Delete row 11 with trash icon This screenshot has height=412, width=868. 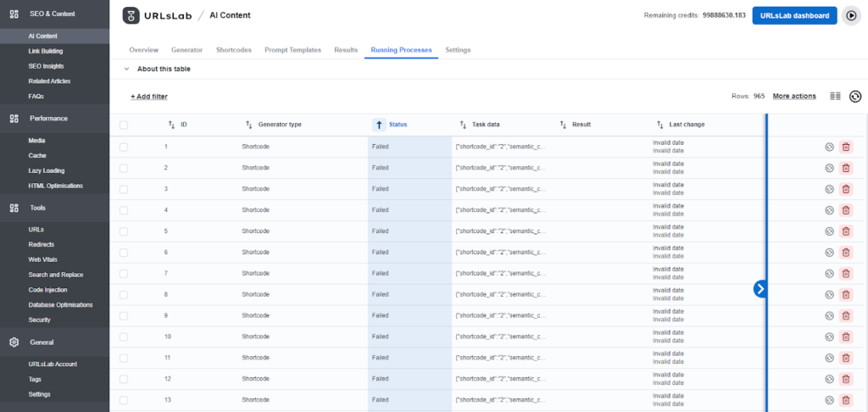tap(846, 358)
